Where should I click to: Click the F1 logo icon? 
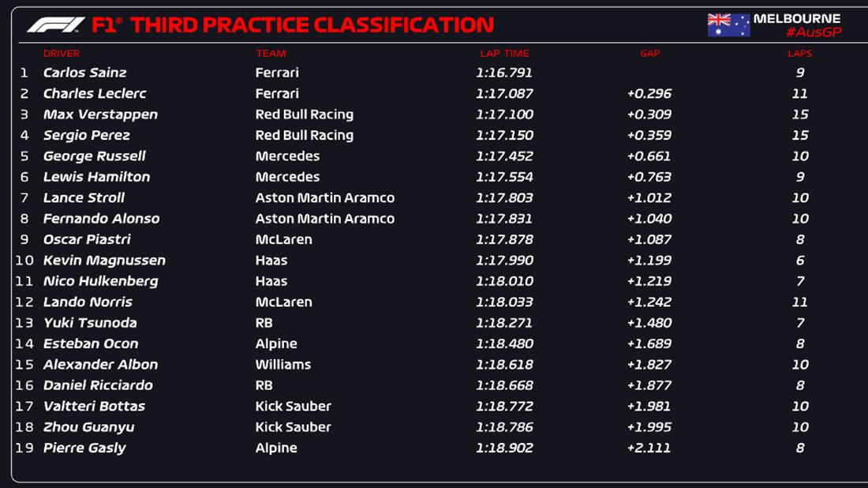(x=55, y=25)
